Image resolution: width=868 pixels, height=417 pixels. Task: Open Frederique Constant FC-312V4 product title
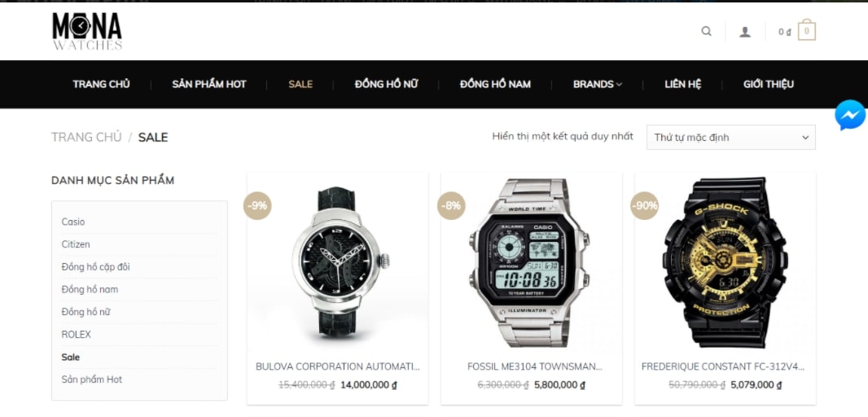tap(723, 367)
